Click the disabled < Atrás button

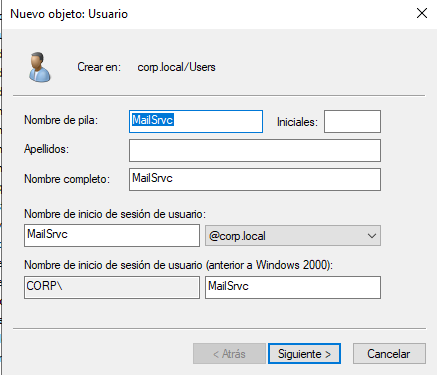coord(229,354)
